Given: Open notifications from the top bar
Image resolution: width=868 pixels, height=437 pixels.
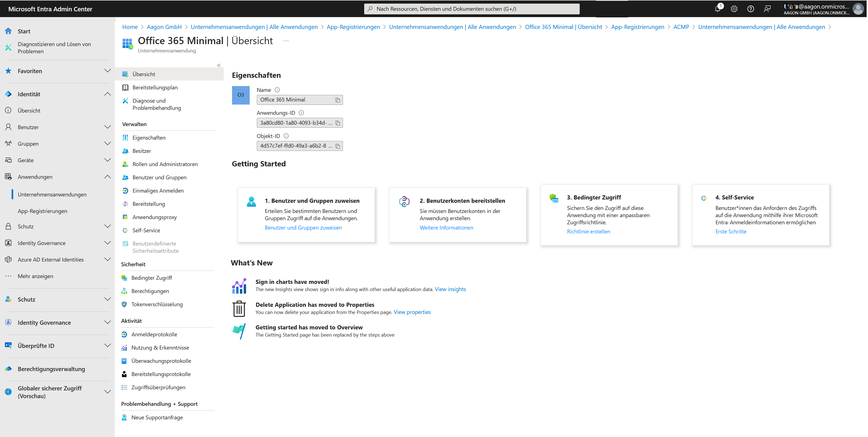Looking at the screenshot, I should click(x=718, y=9).
